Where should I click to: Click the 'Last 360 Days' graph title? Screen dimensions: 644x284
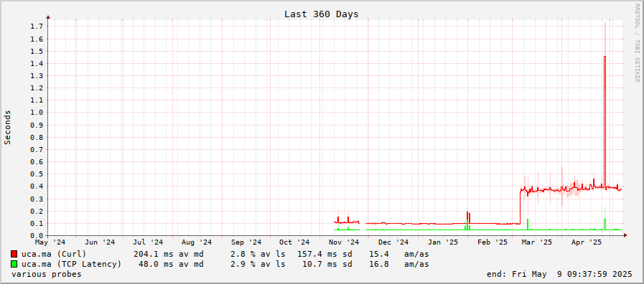322,14
